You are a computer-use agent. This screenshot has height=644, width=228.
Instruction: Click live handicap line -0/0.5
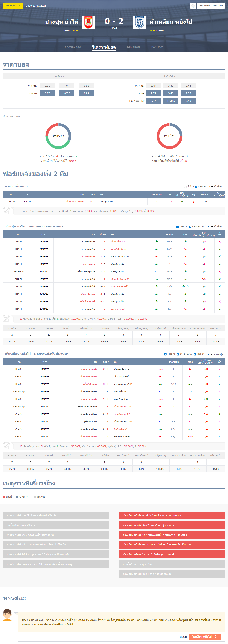(67, 93)
